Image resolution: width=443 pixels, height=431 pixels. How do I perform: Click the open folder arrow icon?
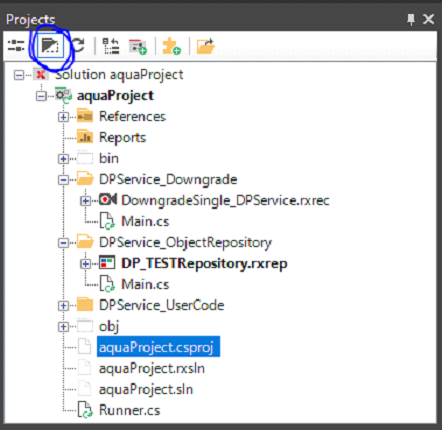pyautogui.click(x=205, y=46)
